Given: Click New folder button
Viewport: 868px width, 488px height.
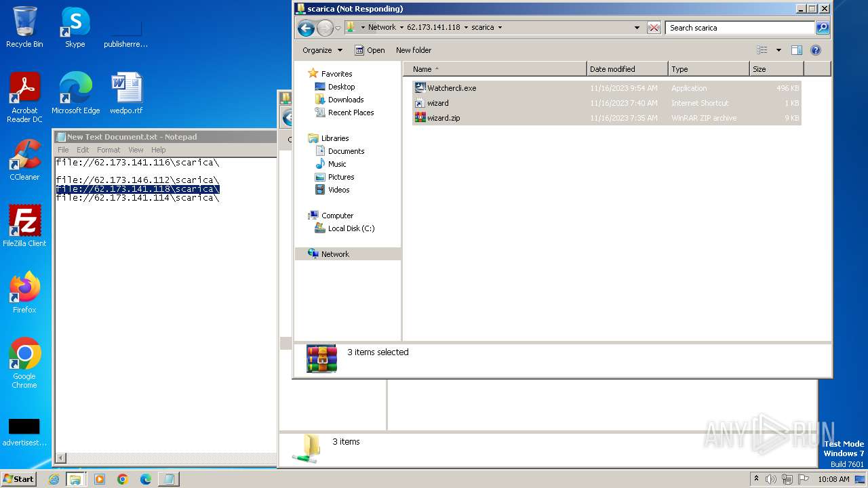Looking at the screenshot, I should tap(414, 50).
